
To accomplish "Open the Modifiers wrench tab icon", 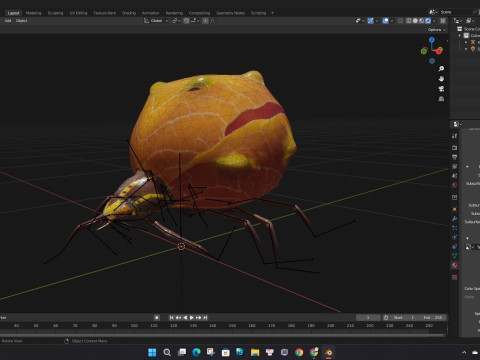I will tap(455, 219).
